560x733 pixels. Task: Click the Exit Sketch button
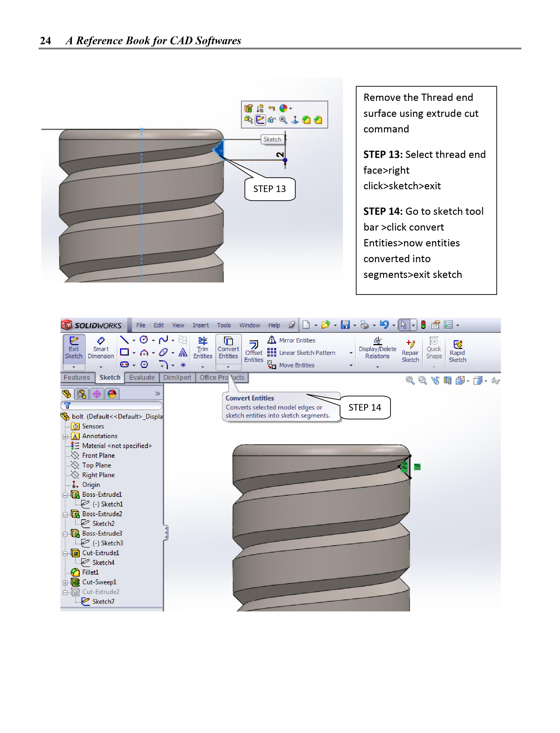(74, 348)
